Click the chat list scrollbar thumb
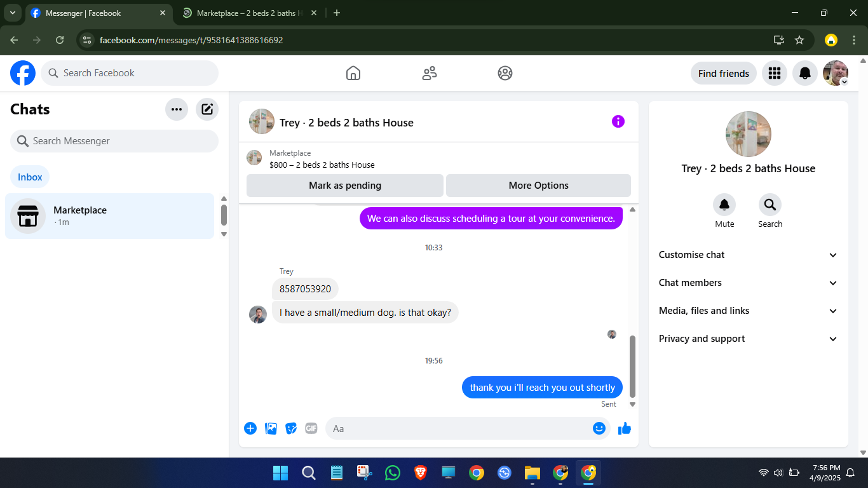 click(x=224, y=215)
